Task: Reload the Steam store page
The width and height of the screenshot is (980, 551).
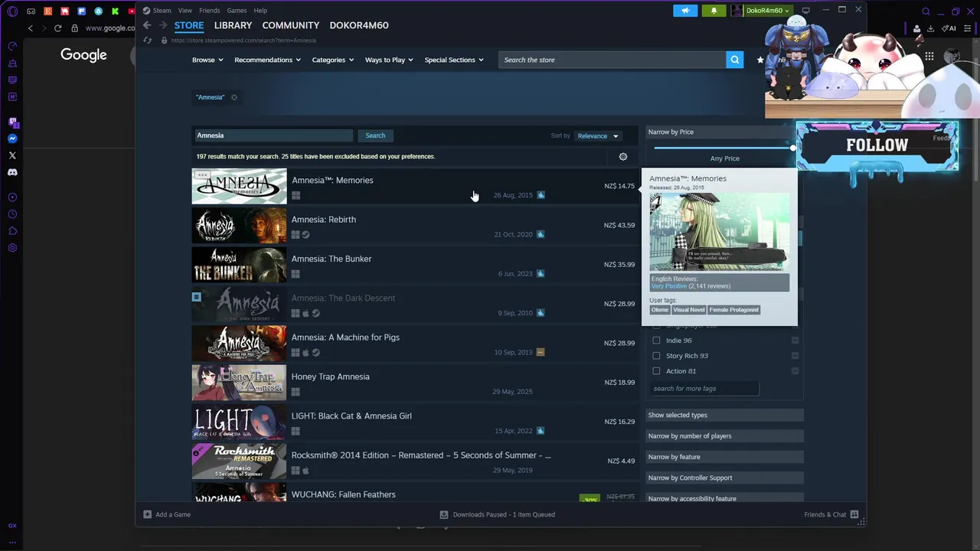Action: click(147, 40)
